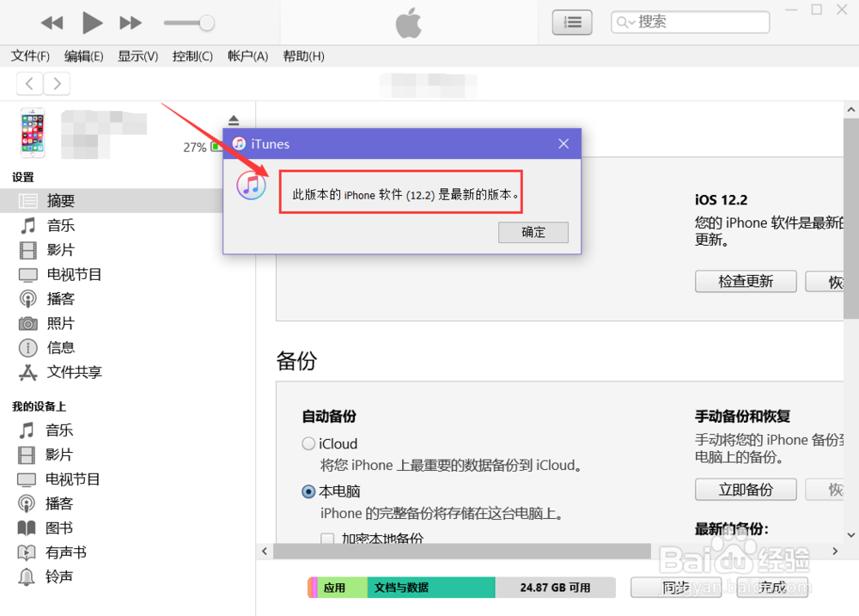This screenshot has width=859, height=616.
Task: Open the list view icon button
Action: (572, 22)
